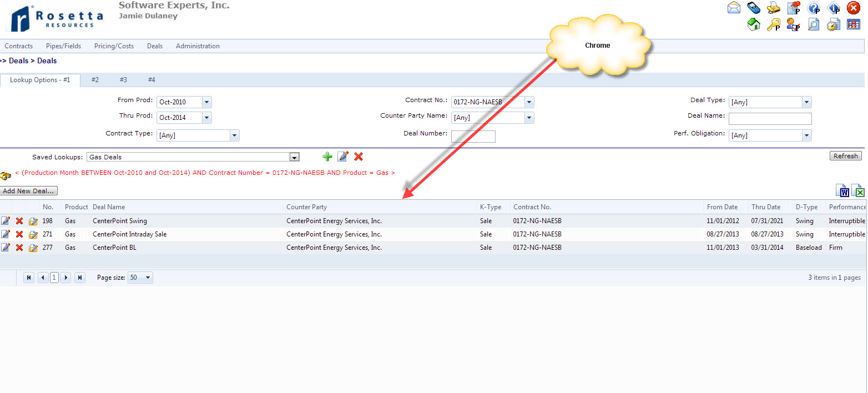Screen dimensions: 868x393
Task: Export deals to Word document
Action: (842, 190)
